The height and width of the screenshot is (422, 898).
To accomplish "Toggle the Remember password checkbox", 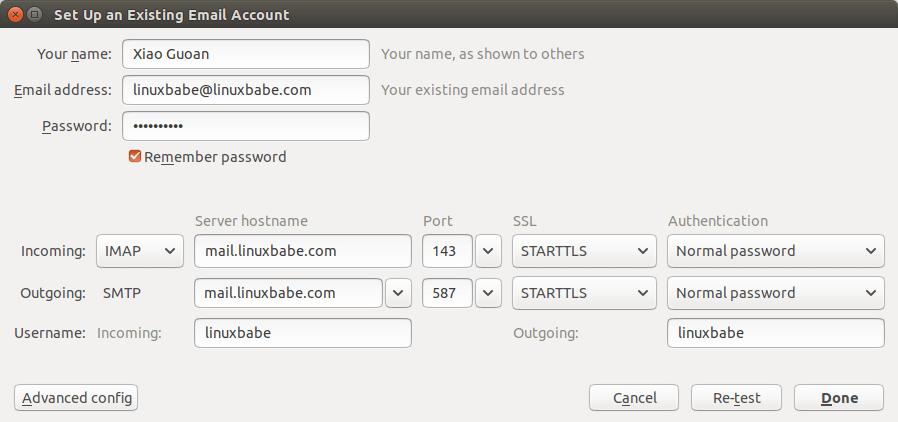I will tap(135, 157).
